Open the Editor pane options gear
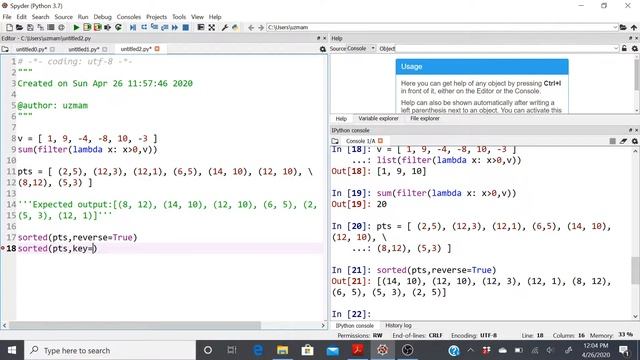640x360 pixels. click(322, 49)
